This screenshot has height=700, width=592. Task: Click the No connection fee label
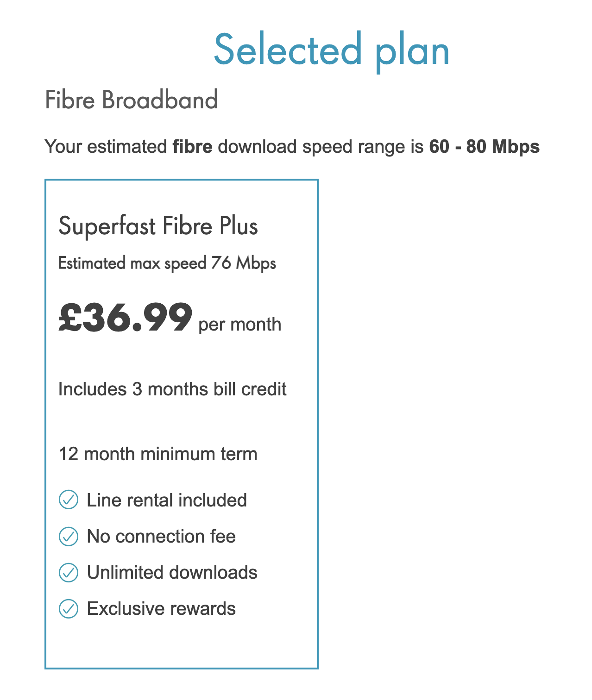161,536
